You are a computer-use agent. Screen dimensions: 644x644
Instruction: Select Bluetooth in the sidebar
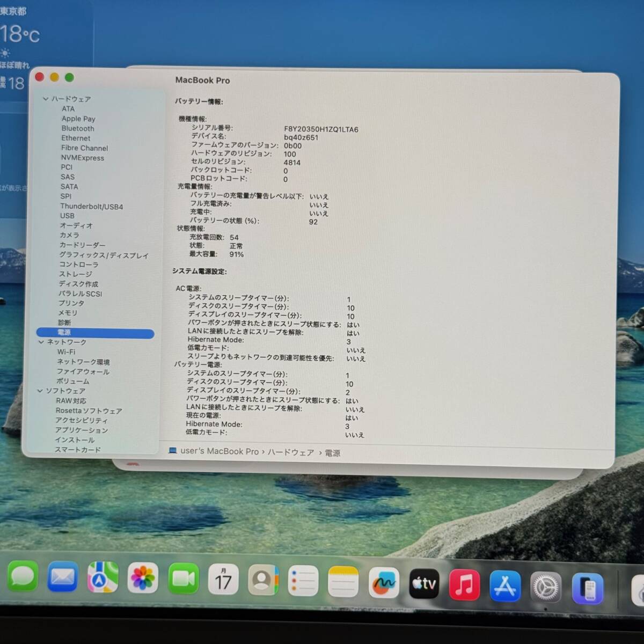(x=78, y=128)
